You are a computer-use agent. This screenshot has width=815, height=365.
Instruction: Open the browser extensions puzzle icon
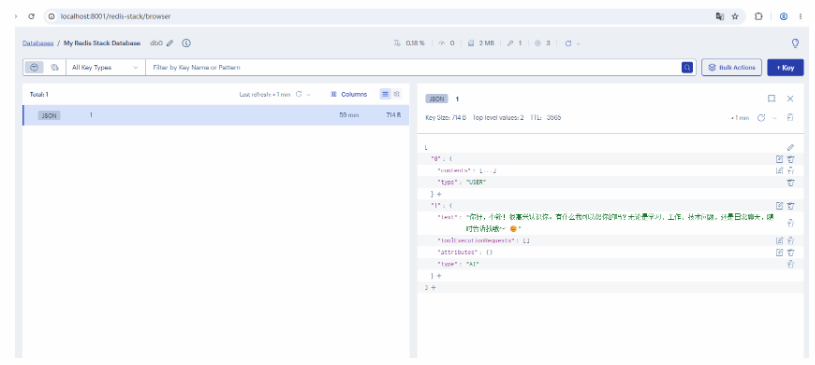pos(758,17)
